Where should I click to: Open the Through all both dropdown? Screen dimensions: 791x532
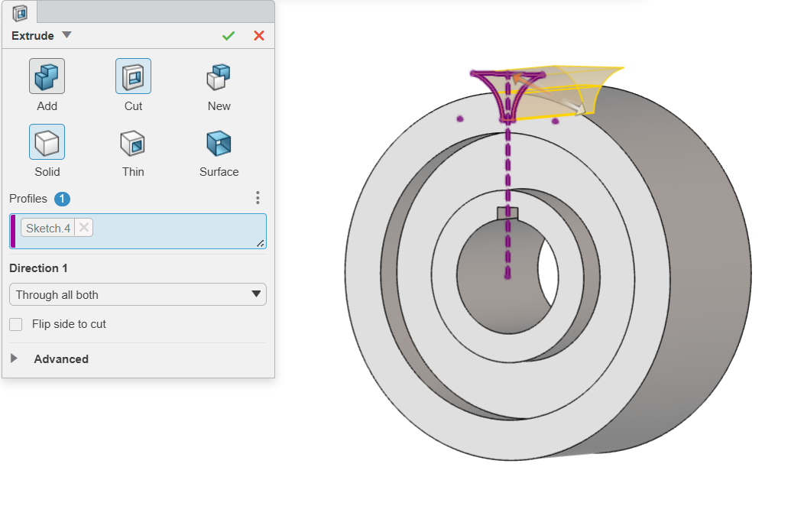pyautogui.click(x=138, y=294)
